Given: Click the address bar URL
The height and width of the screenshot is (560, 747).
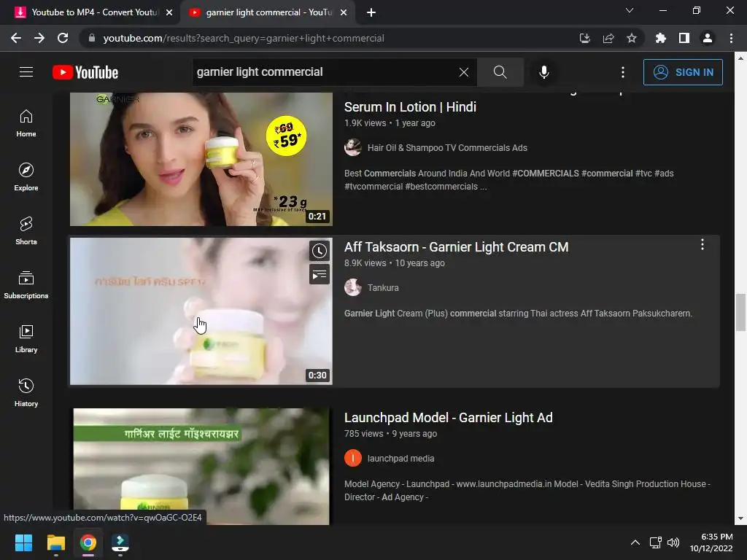Looking at the screenshot, I should [x=244, y=38].
